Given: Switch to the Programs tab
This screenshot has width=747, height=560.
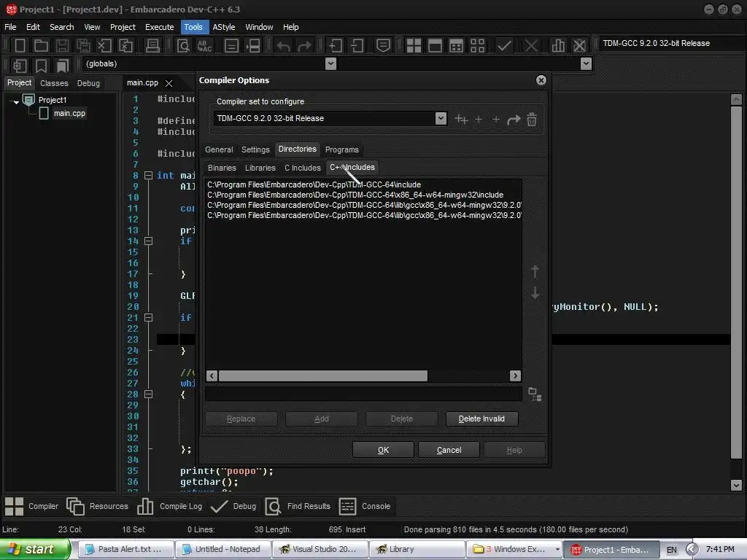Looking at the screenshot, I should (341, 149).
